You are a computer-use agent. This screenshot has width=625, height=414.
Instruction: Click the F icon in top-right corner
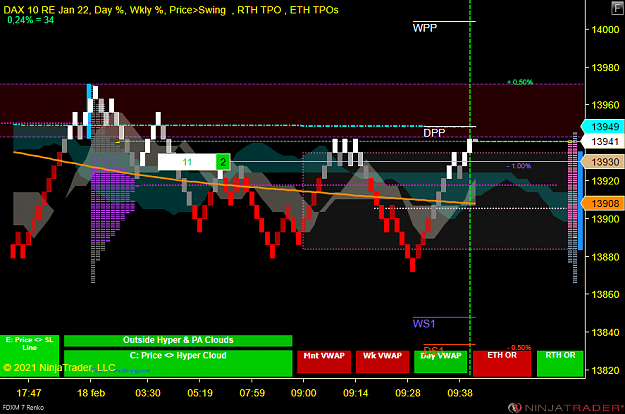click(x=617, y=8)
